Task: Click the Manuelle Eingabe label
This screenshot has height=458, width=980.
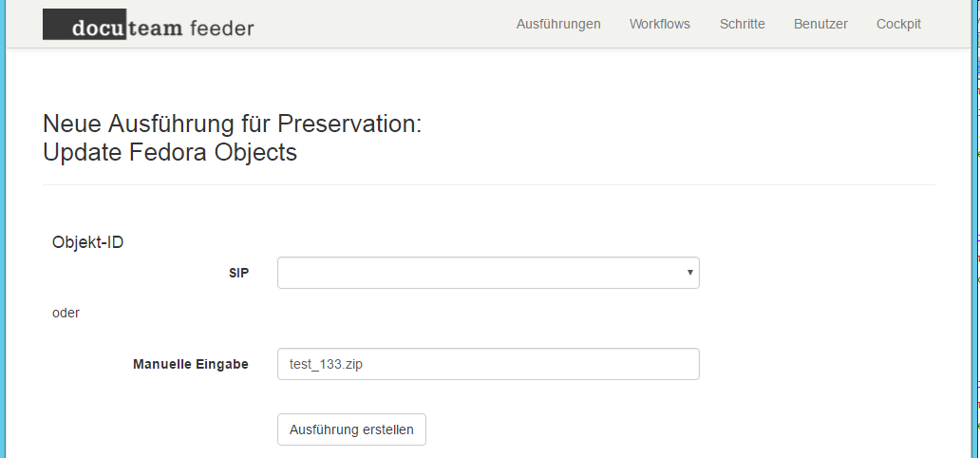Action: coord(191,364)
